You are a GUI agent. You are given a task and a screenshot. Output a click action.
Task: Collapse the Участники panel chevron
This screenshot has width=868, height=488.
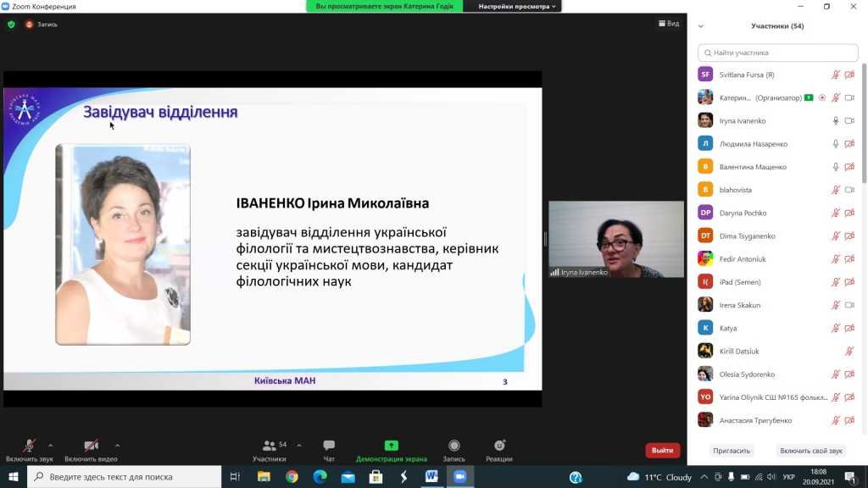[700, 26]
